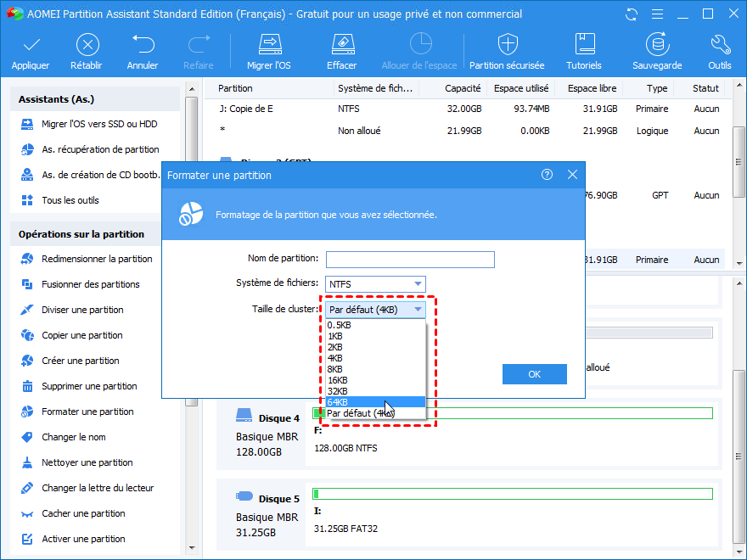Choose 16KB cluster size
The image size is (747, 560).
click(x=375, y=380)
